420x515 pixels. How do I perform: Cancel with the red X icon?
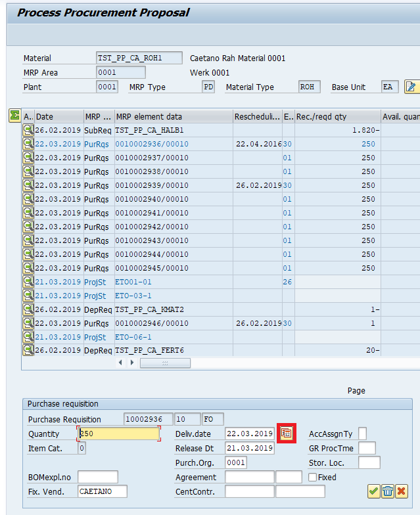401,491
